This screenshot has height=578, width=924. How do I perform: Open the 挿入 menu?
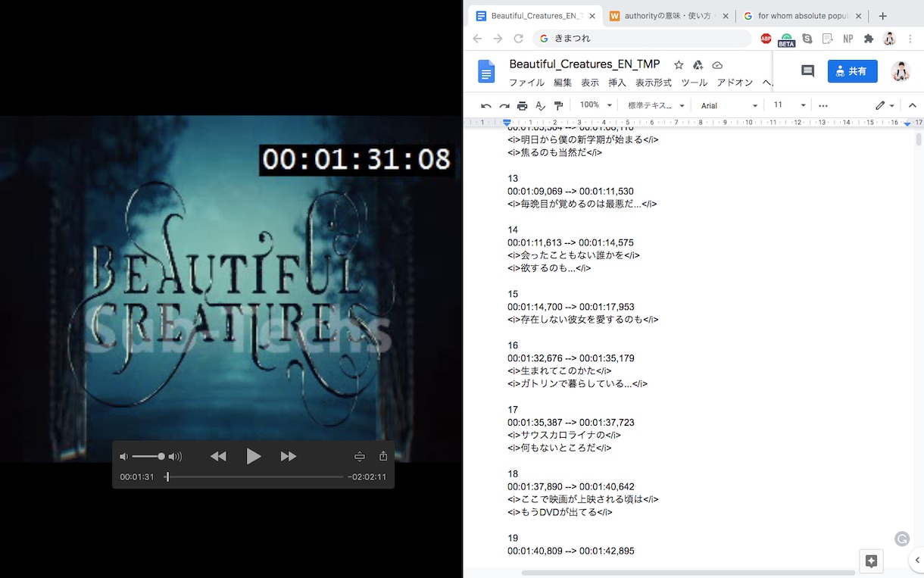coord(617,83)
